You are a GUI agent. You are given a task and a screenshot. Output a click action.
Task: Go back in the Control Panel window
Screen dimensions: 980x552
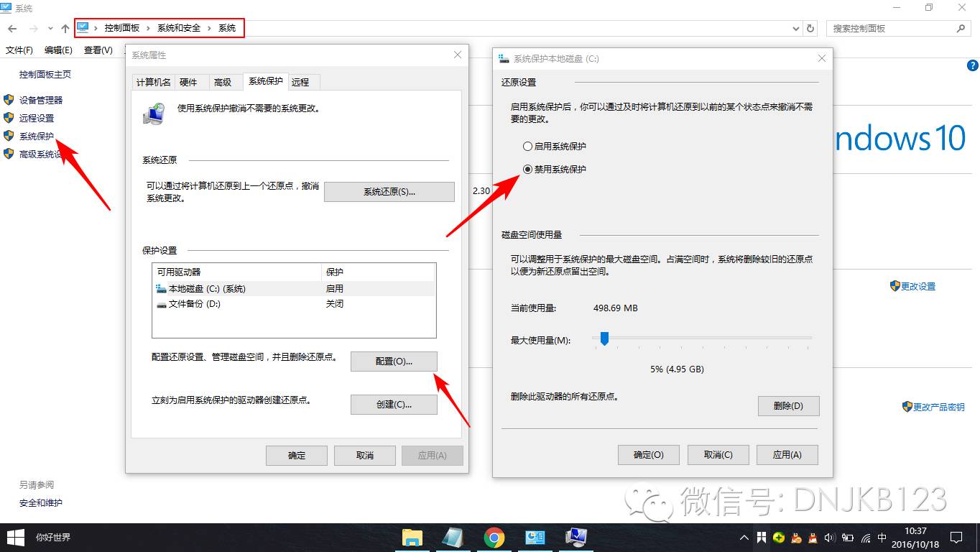[13, 28]
